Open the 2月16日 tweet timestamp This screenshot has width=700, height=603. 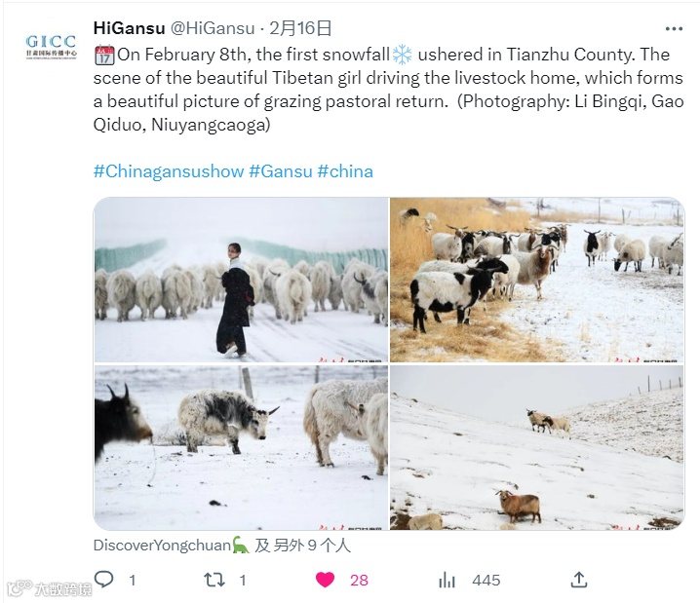300,28
